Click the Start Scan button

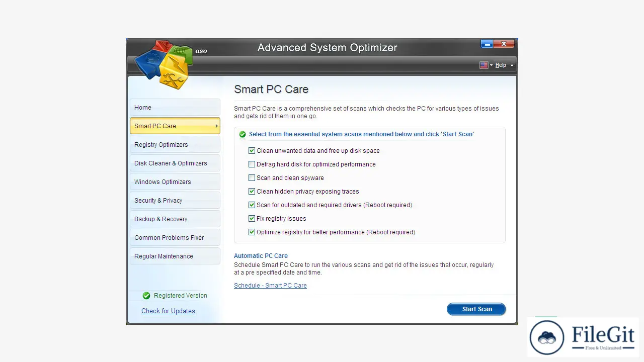tap(476, 309)
